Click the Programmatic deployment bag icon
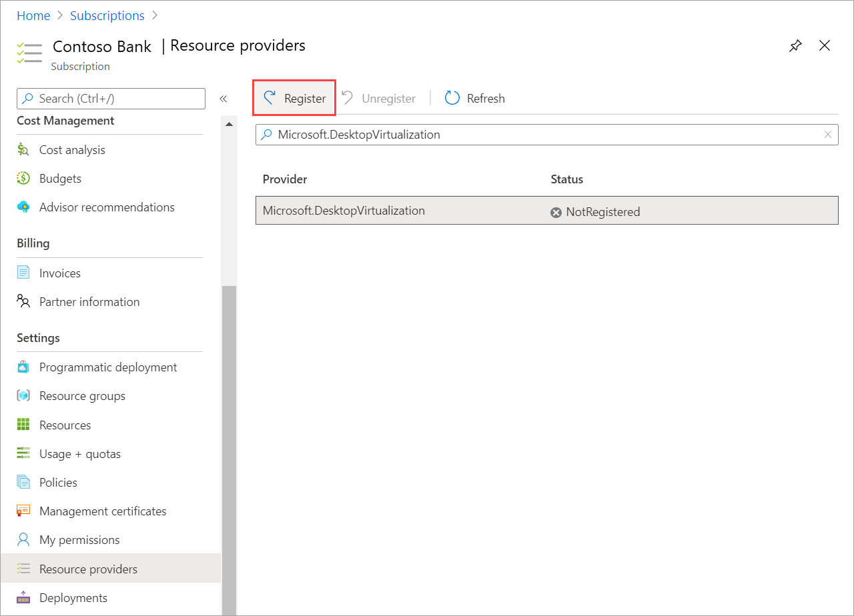 click(23, 367)
